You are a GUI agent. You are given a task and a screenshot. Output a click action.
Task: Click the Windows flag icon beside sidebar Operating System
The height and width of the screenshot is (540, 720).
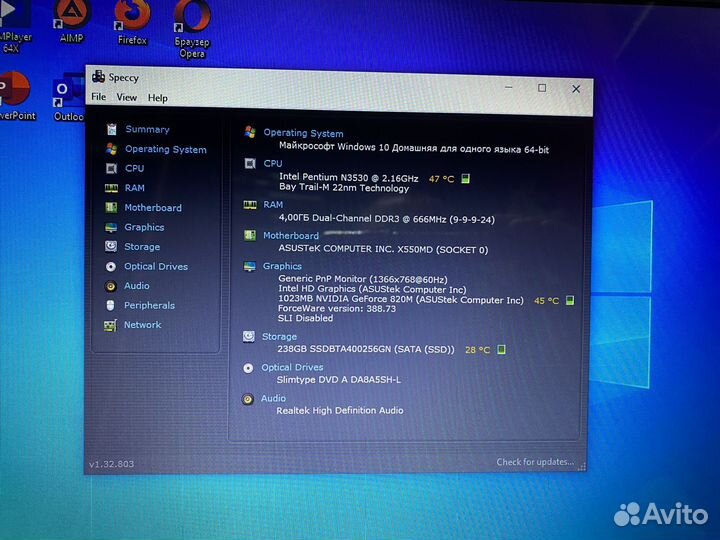pos(111,149)
